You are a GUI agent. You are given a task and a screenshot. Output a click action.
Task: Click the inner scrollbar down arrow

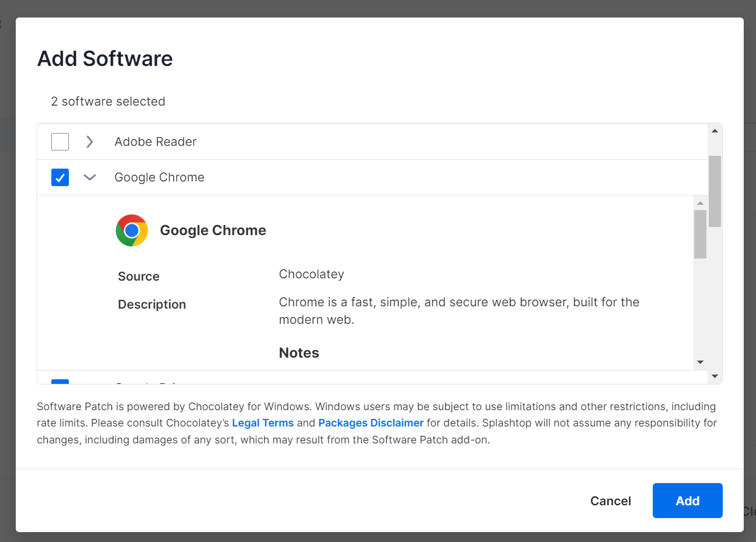701,362
